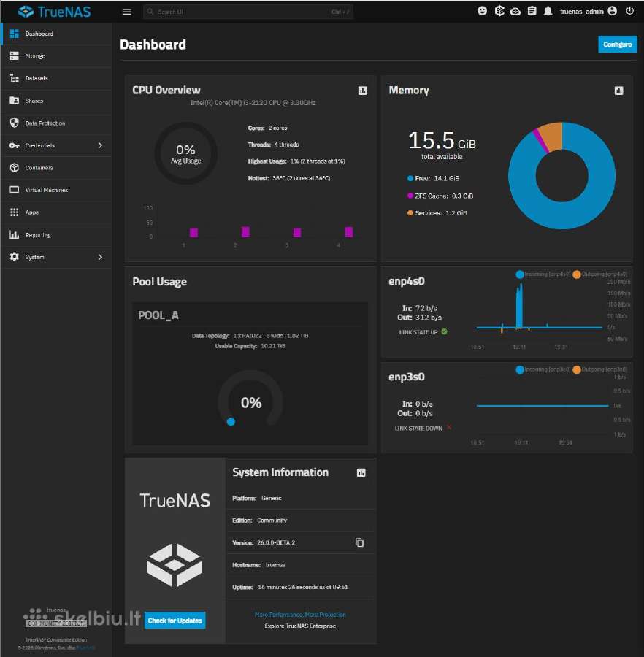Click the POOL_A pool name
Image resolution: width=644 pixels, height=657 pixels.
[x=158, y=315]
